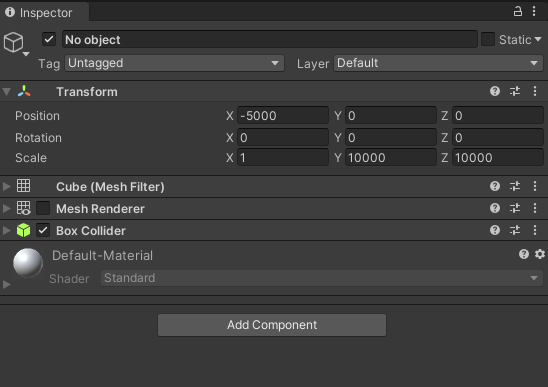
Task: Click the Mesh Renderer grid-eye icon
Action: click(x=24, y=208)
